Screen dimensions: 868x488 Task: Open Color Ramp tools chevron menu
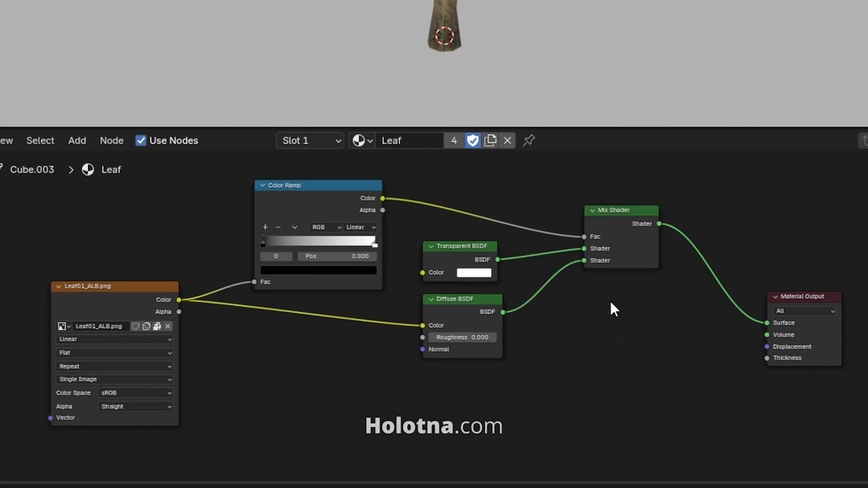tap(294, 227)
